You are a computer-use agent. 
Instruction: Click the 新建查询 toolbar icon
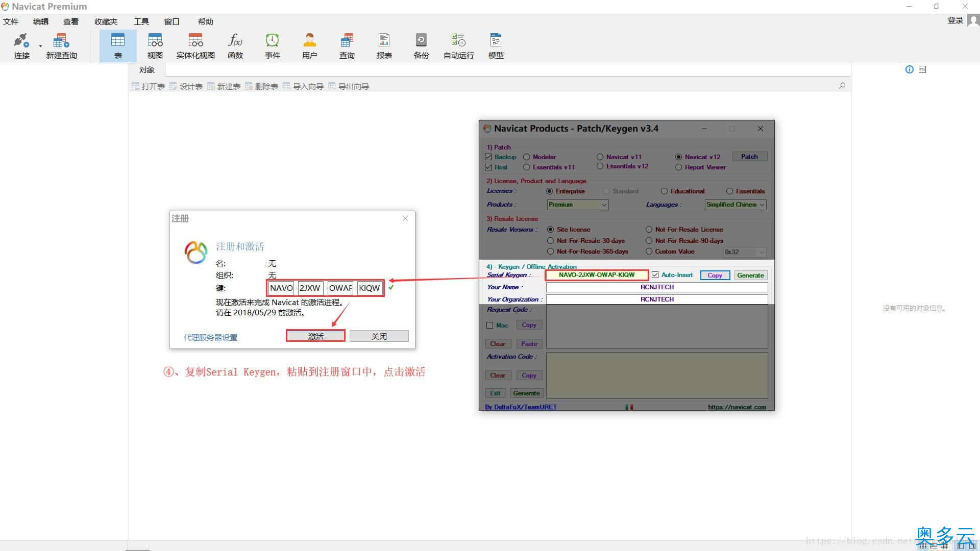(x=61, y=46)
